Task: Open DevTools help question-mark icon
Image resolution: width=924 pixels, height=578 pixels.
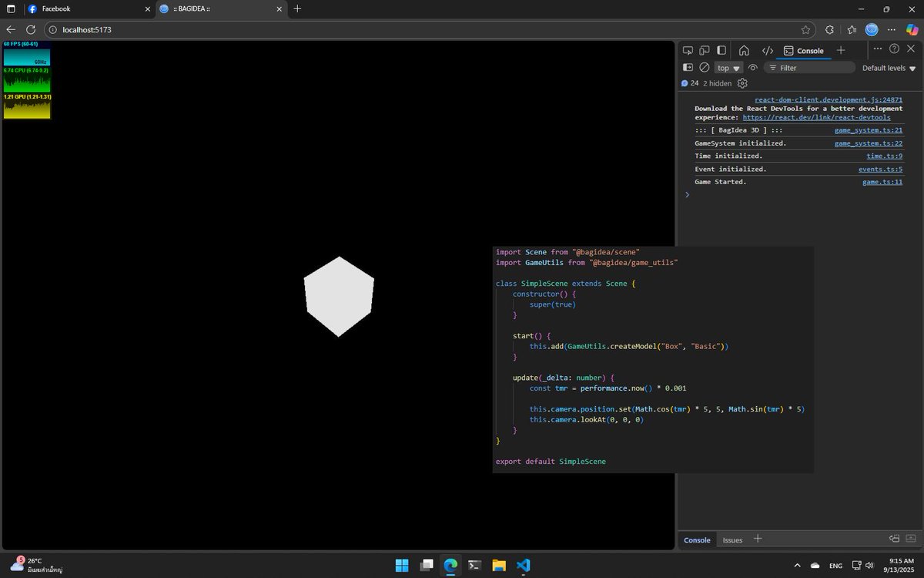Action: pyautogui.click(x=894, y=49)
